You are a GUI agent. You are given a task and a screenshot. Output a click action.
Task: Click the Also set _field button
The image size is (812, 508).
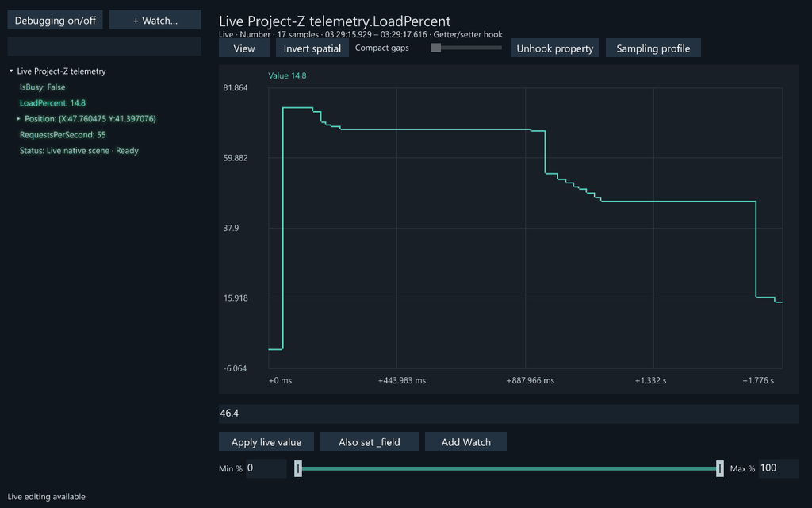370,441
